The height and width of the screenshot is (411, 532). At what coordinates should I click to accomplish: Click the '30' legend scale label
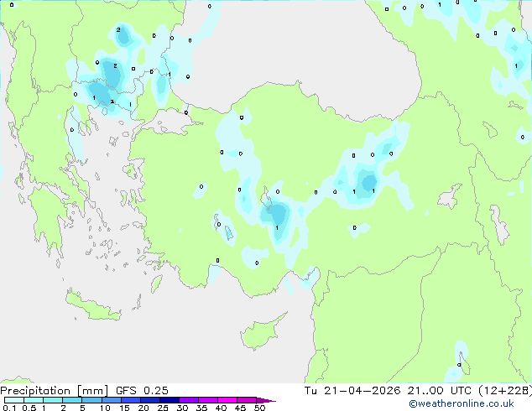click(182, 408)
